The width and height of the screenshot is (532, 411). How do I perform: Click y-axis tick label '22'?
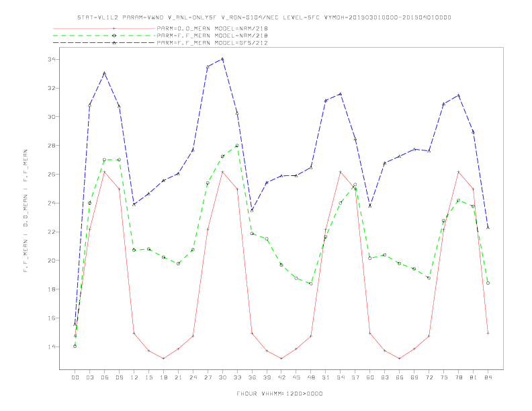52,232
